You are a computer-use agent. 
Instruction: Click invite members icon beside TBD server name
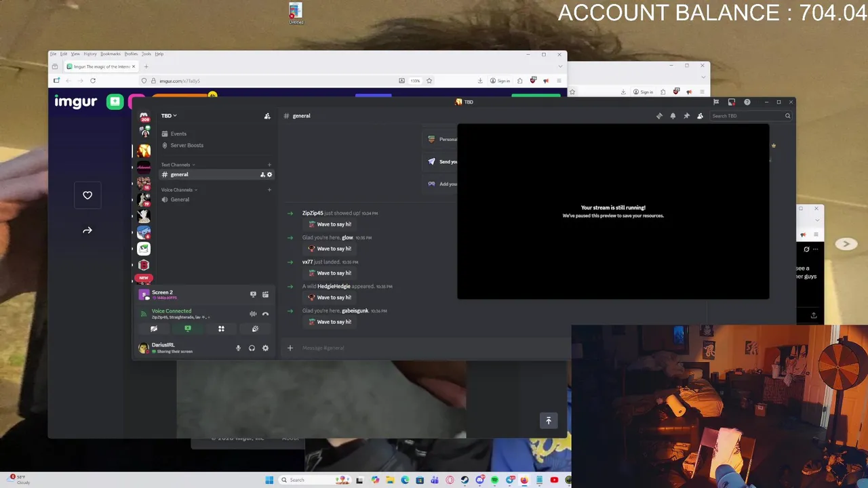click(267, 116)
